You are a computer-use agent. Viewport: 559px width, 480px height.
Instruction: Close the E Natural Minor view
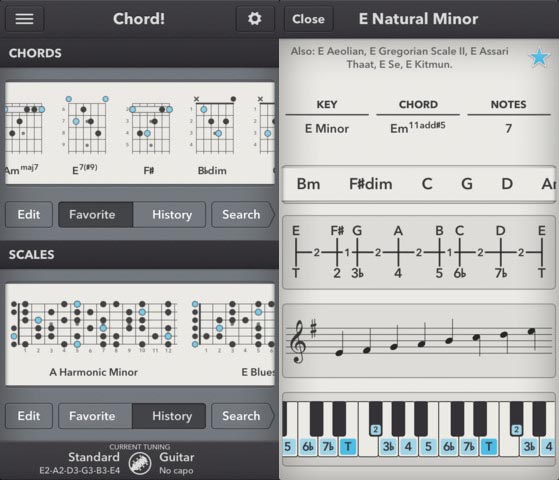coord(308,19)
